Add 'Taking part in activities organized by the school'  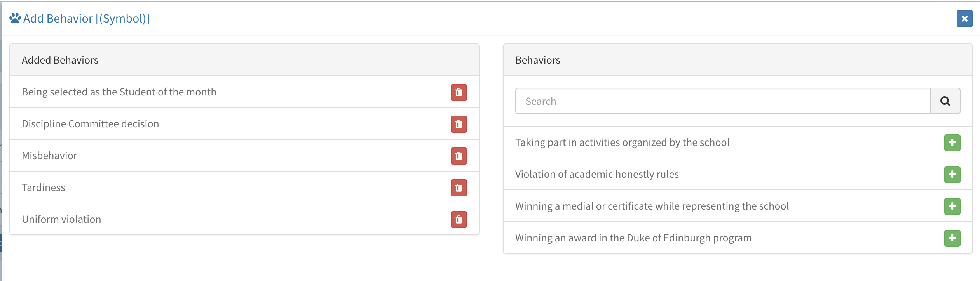tap(952, 143)
